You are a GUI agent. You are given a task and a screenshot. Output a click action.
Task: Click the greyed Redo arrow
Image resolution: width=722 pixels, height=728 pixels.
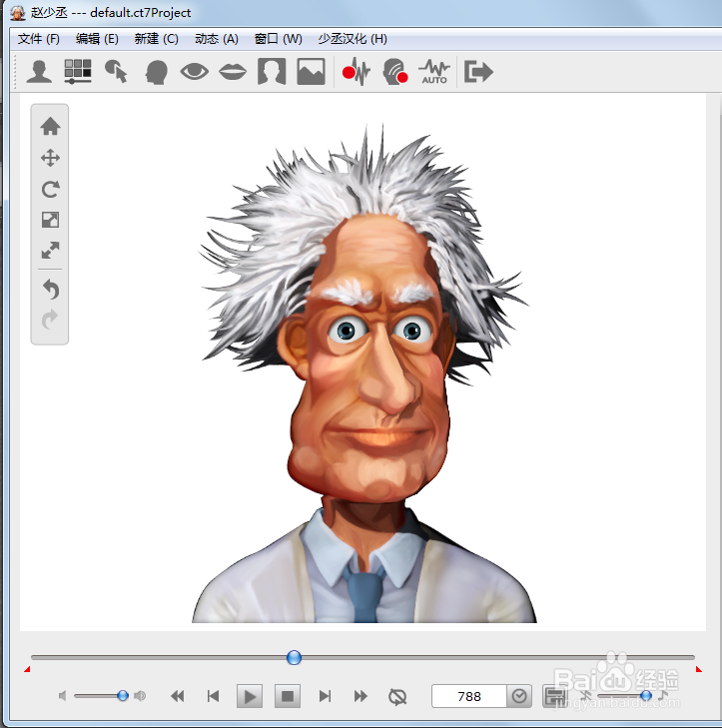coord(50,320)
